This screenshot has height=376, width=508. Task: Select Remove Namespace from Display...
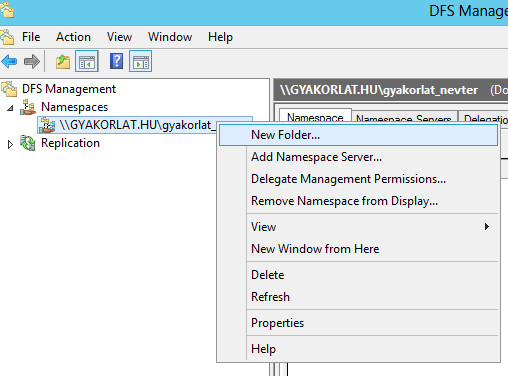click(x=358, y=201)
